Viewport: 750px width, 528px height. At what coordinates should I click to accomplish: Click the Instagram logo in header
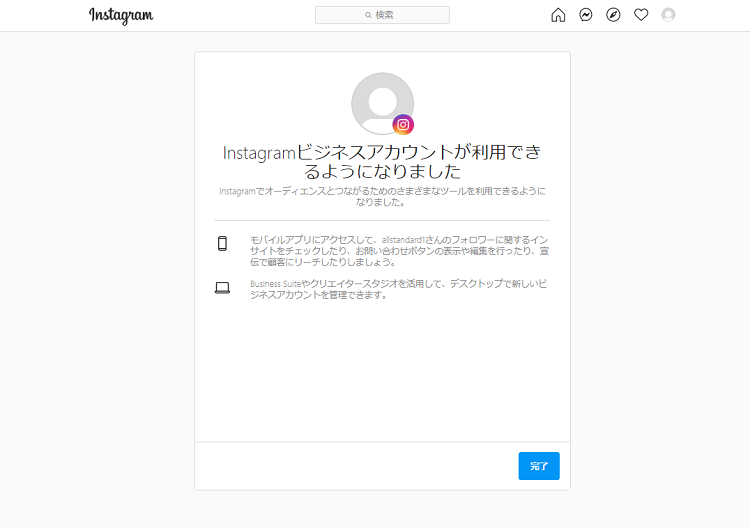pyautogui.click(x=121, y=15)
